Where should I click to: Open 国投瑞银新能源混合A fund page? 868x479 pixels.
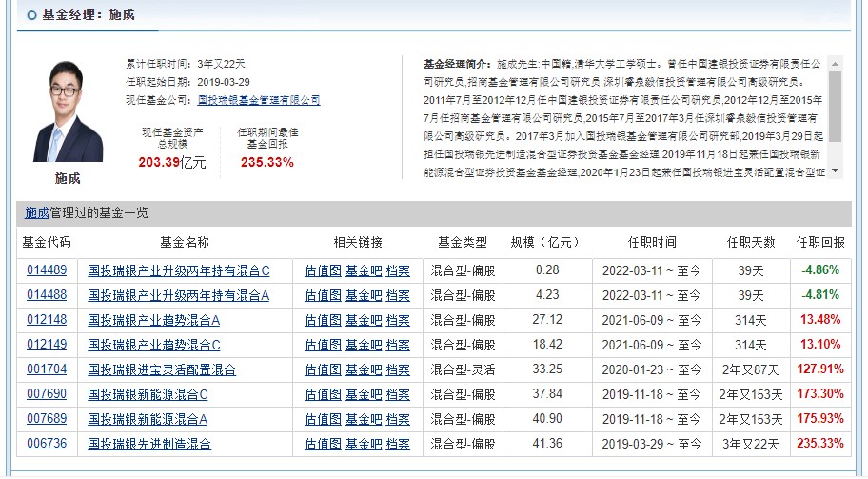point(148,420)
